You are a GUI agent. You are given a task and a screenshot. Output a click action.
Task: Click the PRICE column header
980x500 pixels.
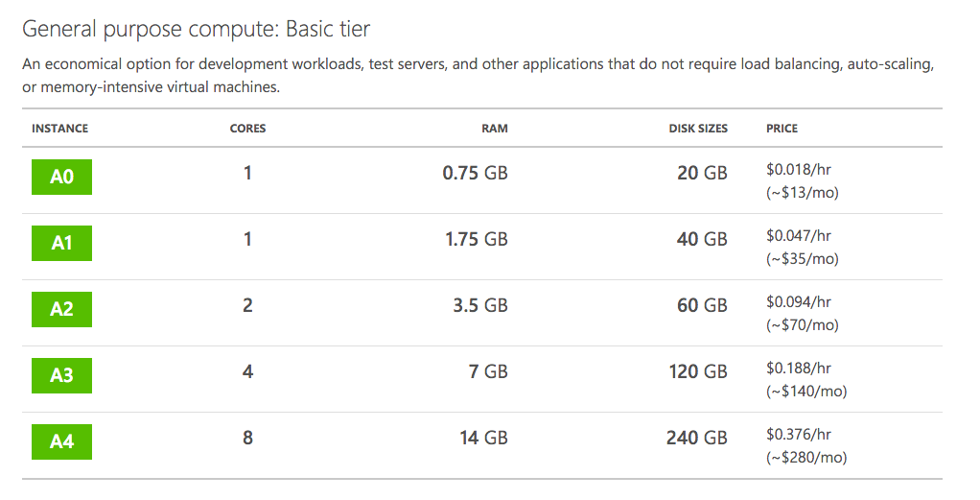[x=782, y=129]
